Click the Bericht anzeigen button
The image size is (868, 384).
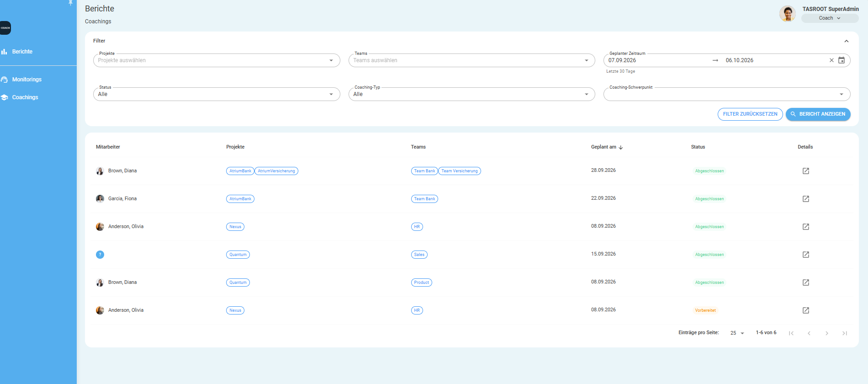tap(818, 114)
